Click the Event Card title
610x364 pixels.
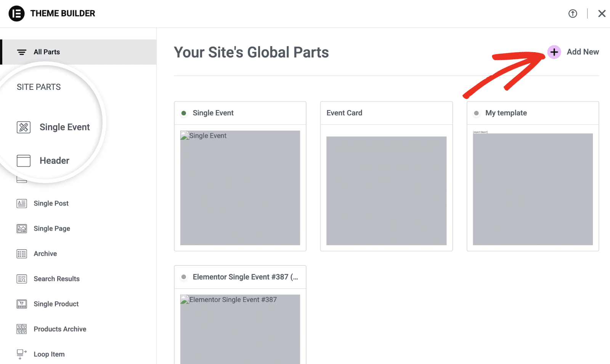(x=344, y=113)
